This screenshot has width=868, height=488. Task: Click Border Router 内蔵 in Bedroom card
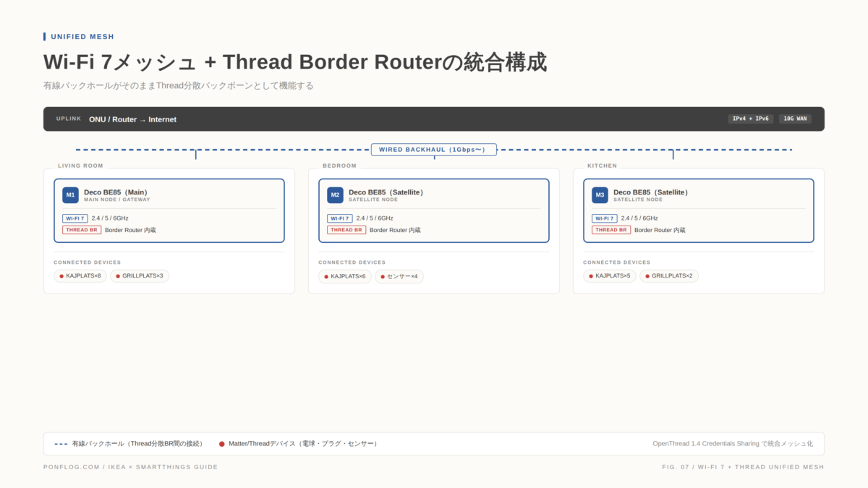pos(395,230)
